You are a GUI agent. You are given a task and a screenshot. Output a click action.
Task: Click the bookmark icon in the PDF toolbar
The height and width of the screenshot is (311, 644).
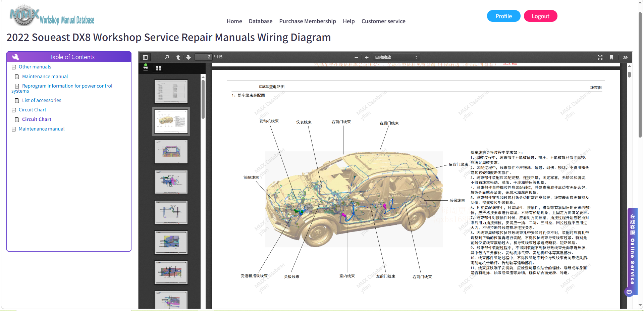coord(611,57)
